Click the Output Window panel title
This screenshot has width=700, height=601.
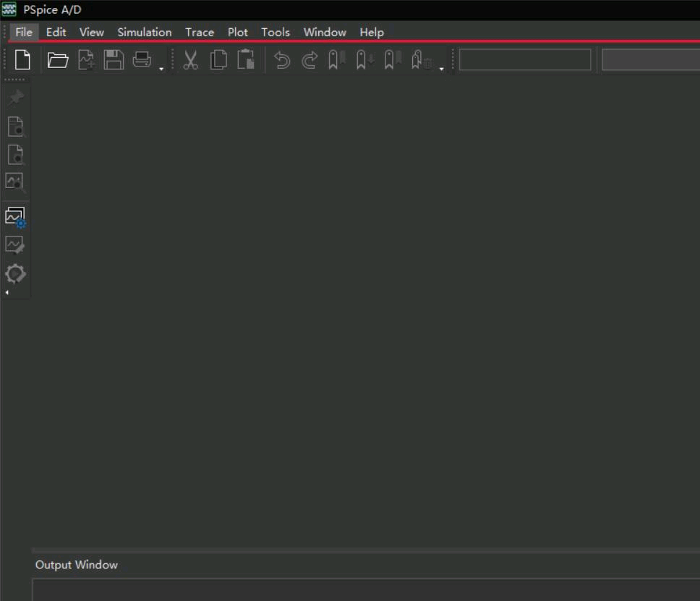pyautogui.click(x=77, y=565)
